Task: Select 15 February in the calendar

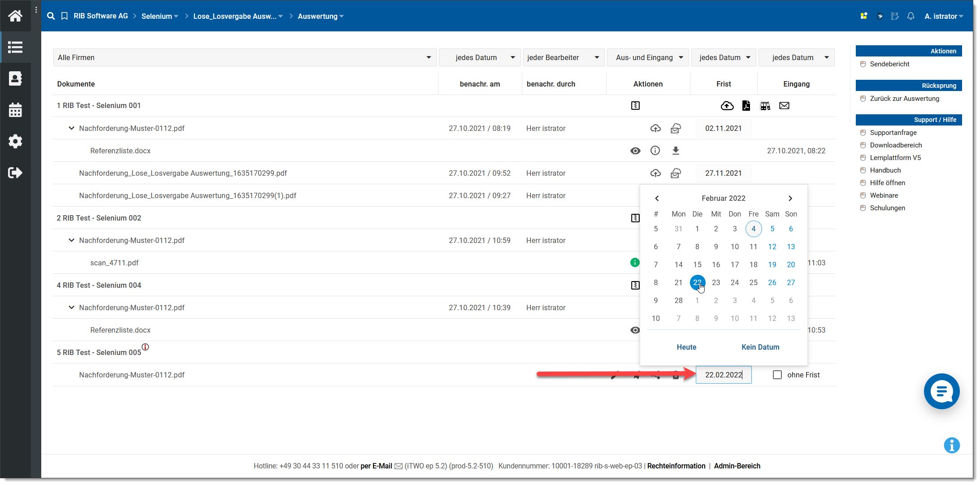Action: tap(697, 264)
